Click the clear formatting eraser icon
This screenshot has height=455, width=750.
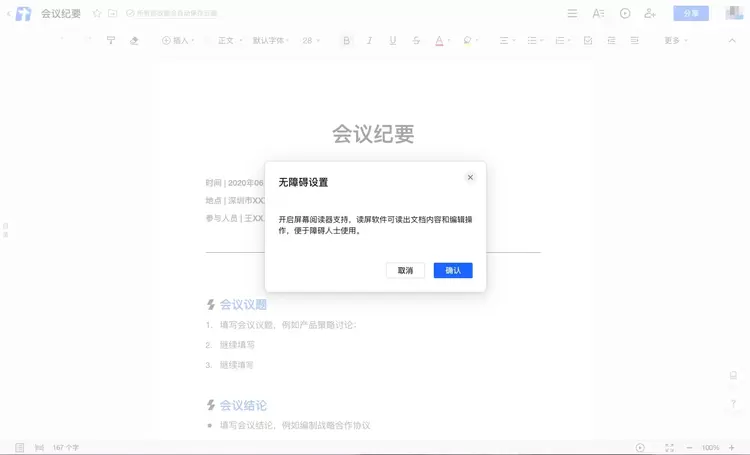pyautogui.click(x=135, y=41)
